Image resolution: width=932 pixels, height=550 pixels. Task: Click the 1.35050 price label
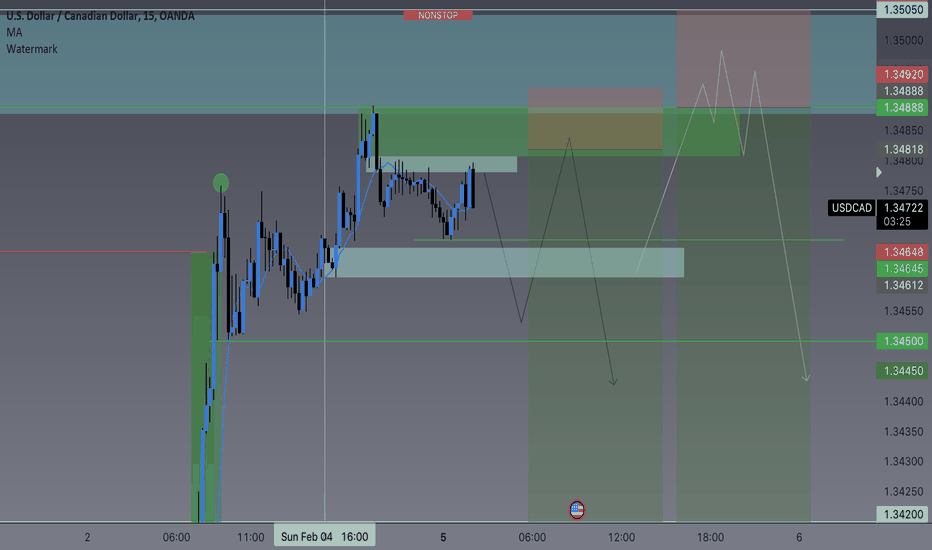(903, 10)
